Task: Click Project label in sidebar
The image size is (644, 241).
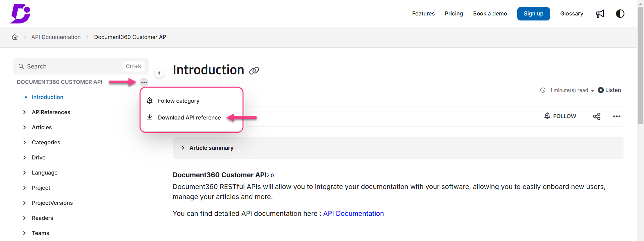Action: [x=41, y=188]
